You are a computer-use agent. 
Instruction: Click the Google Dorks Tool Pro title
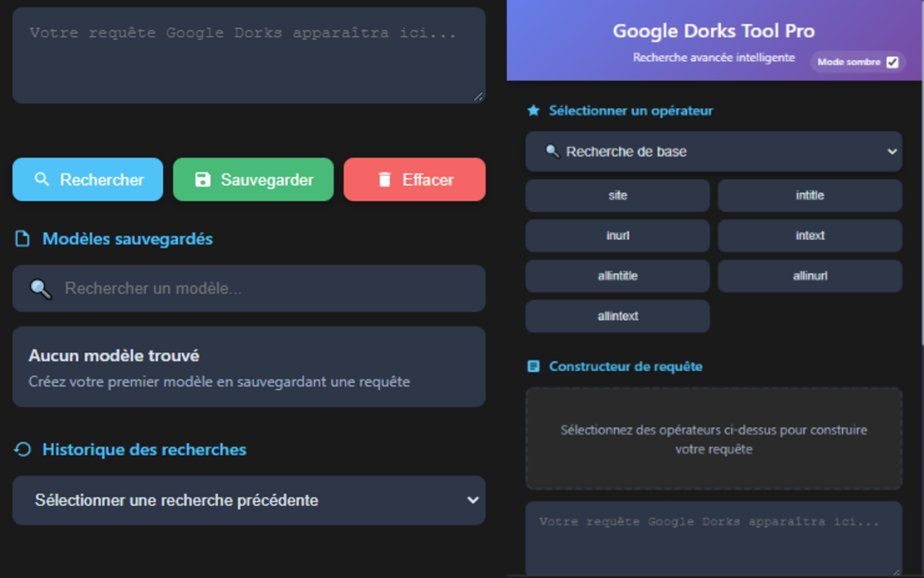click(714, 31)
